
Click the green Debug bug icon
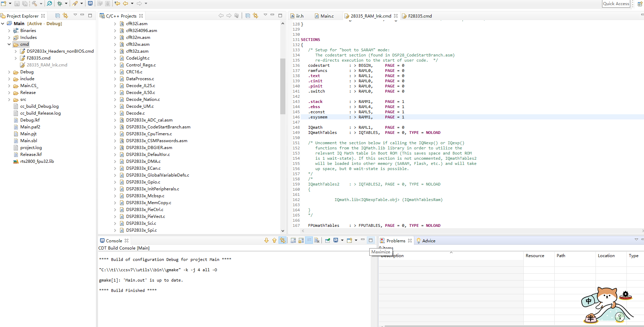point(60,3)
